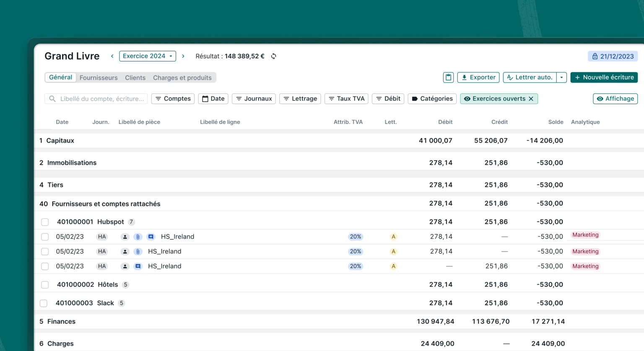Select the Hôtels account checkbox
This screenshot has width=644, height=351.
click(x=45, y=285)
